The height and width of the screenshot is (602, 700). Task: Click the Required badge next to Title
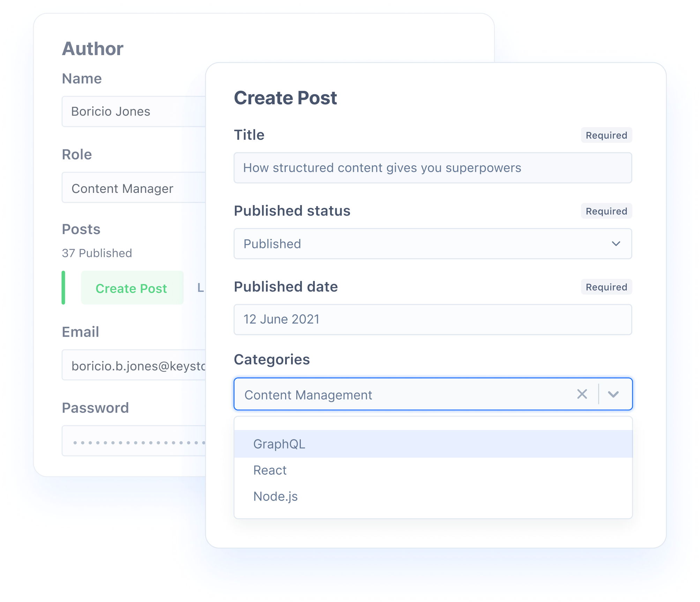tap(607, 135)
